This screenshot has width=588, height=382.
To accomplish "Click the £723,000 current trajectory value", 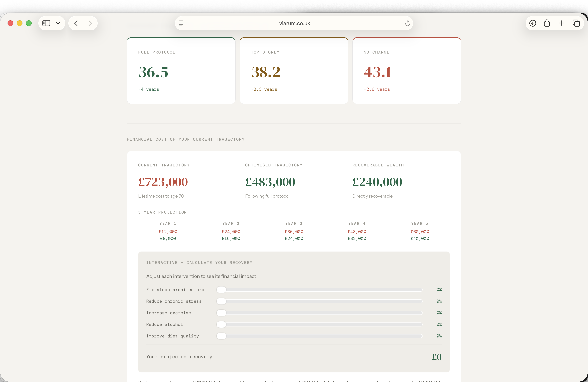I will point(163,182).
